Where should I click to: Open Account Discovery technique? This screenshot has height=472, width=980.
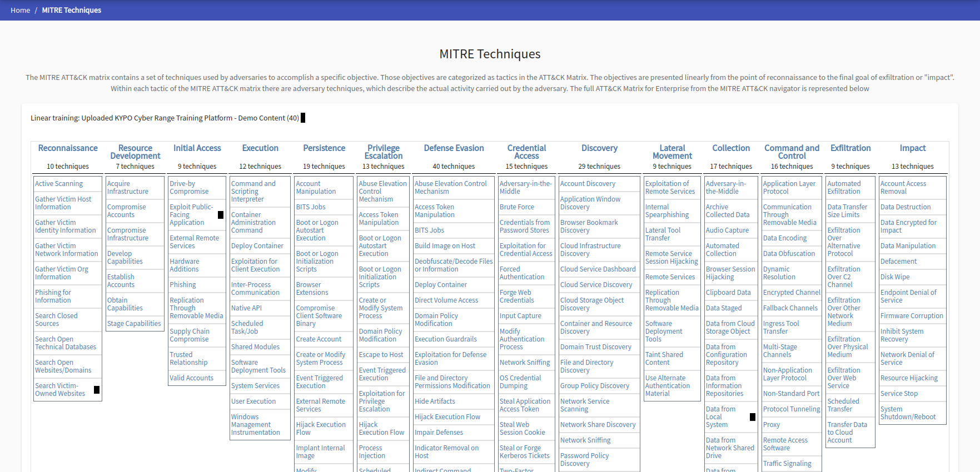588,184
